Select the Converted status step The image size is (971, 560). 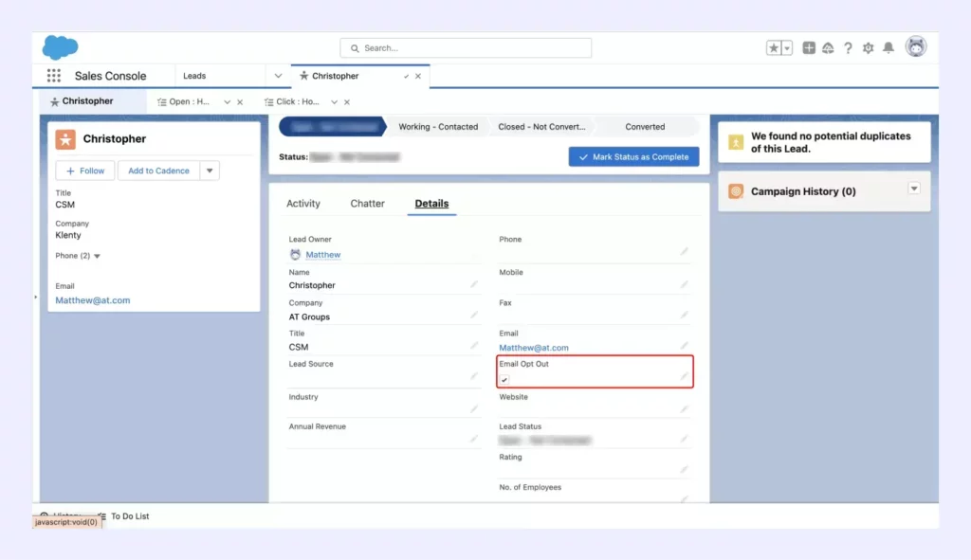[645, 127]
